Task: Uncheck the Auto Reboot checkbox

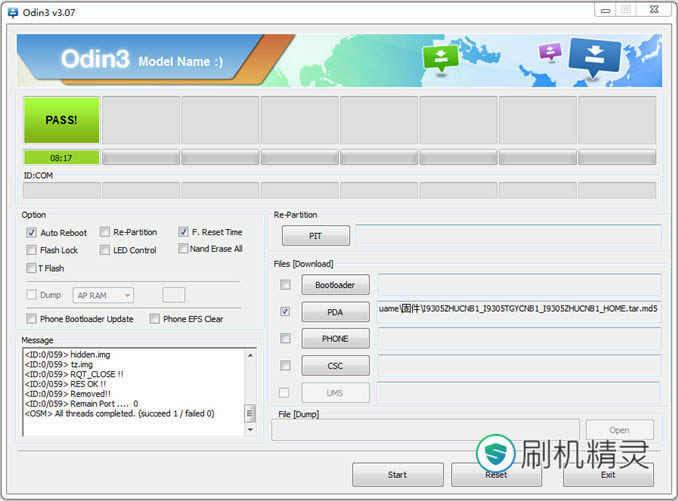Action: [32, 232]
